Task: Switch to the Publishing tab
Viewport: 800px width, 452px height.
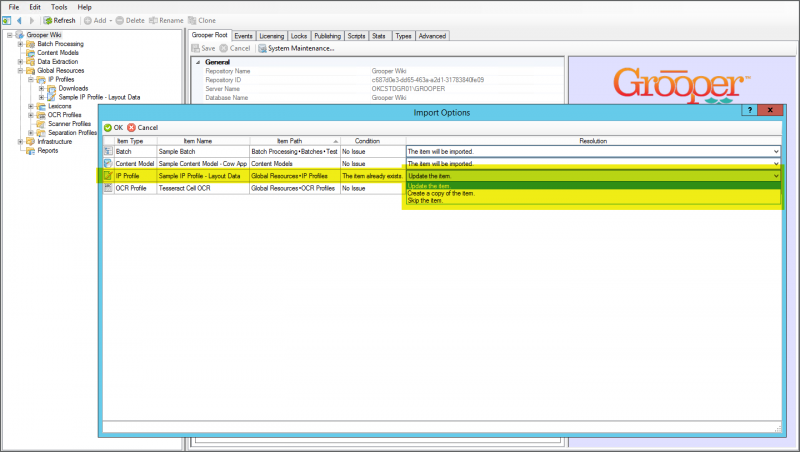Action: (x=327, y=35)
